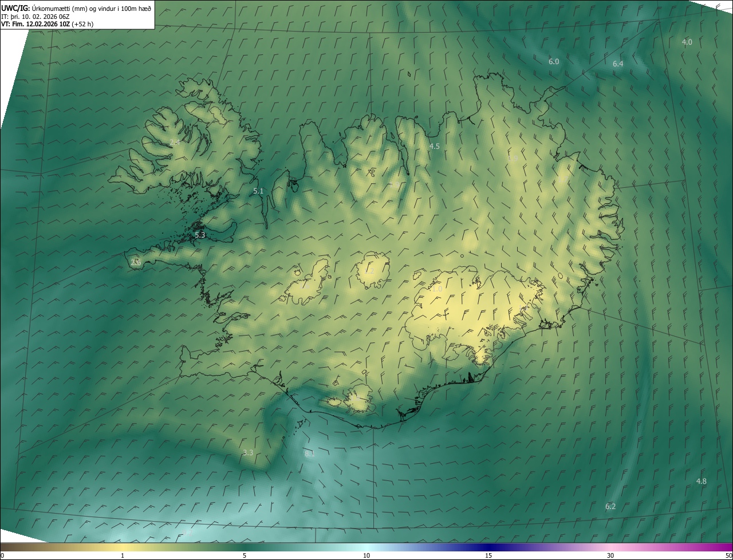Click the color scale tick label 30
The width and height of the screenshot is (733, 560).
(610, 555)
